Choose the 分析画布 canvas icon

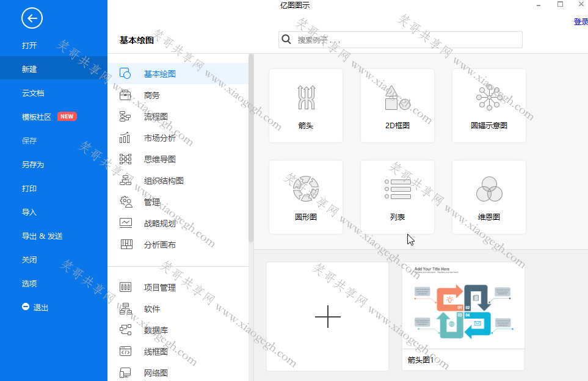tap(126, 244)
